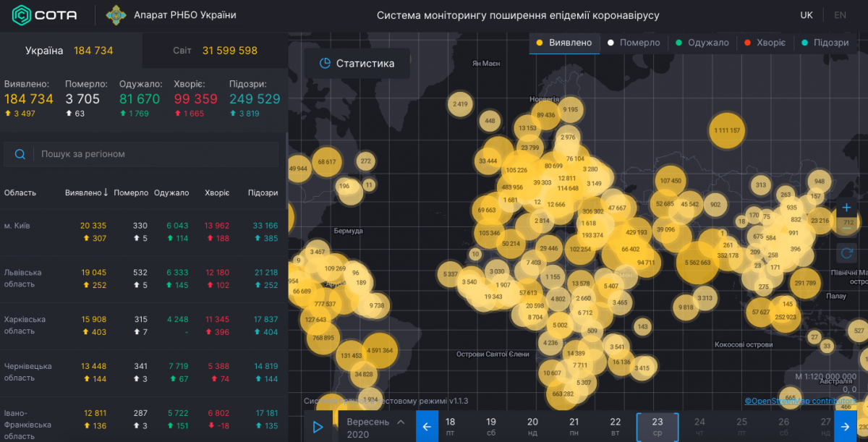Select the м. Київ region row
This screenshot has width=868, height=442.
(x=143, y=232)
